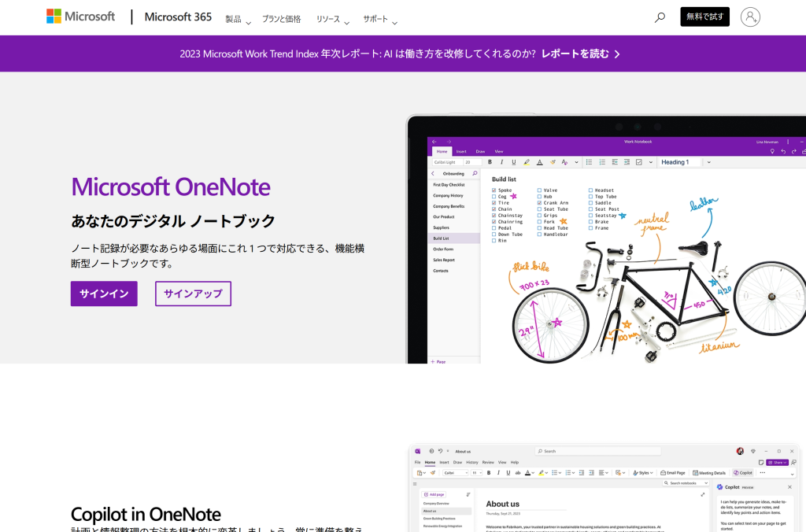This screenshot has height=532, width=806.
Task: Switch to Draw tab in hero OneNote
Action: click(x=480, y=151)
